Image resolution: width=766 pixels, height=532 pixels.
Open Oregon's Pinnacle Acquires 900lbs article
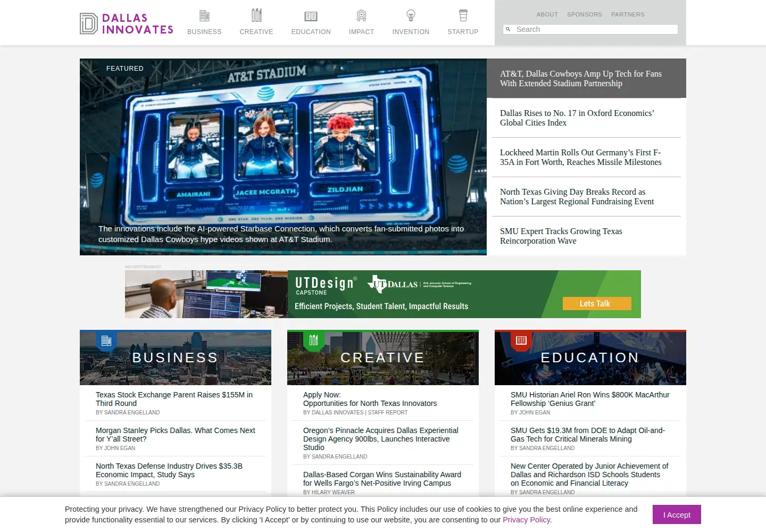tap(381, 439)
